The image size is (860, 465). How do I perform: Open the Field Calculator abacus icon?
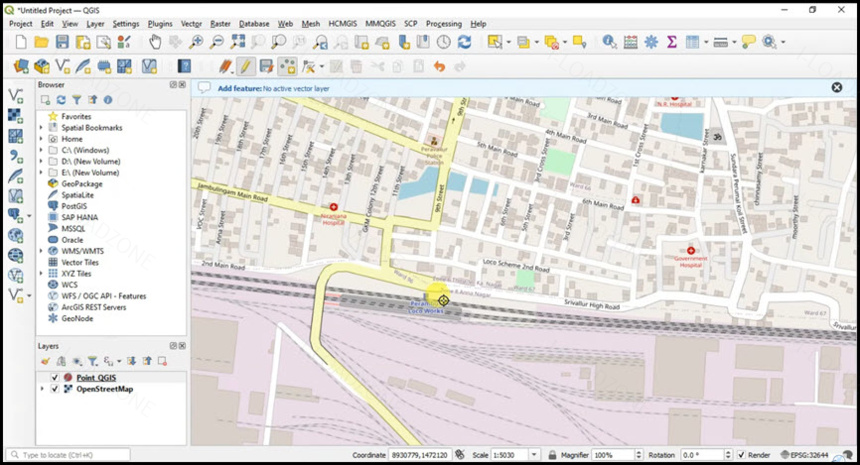(x=630, y=42)
